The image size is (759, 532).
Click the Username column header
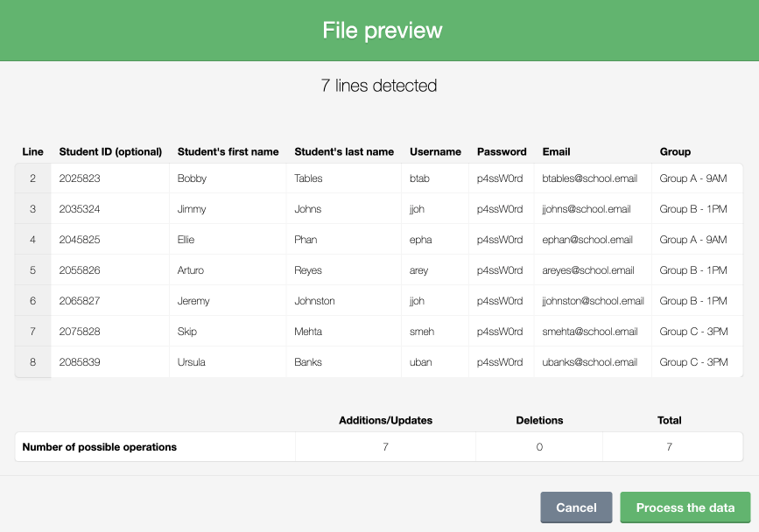point(435,151)
